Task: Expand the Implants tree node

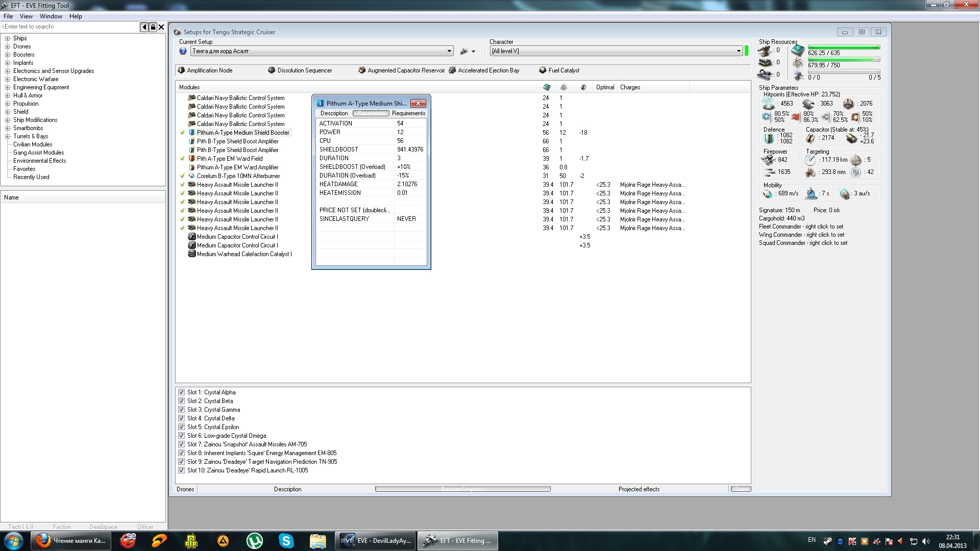Action: click(8, 63)
